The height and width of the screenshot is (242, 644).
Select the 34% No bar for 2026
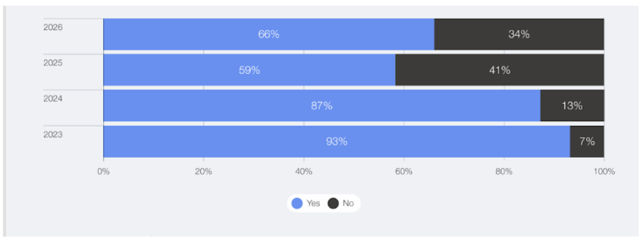[x=519, y=34]
